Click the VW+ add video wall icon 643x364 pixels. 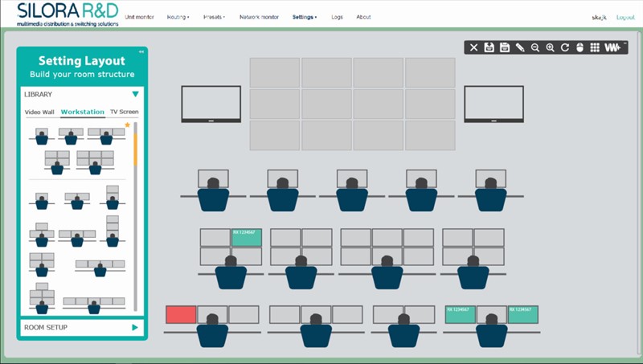tap(614, 48)
